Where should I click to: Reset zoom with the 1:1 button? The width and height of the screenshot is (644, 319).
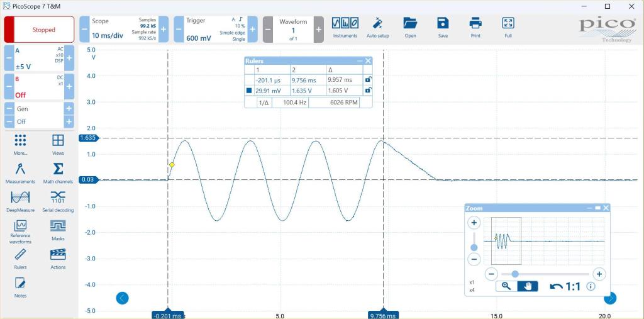(x=566, y=286)
